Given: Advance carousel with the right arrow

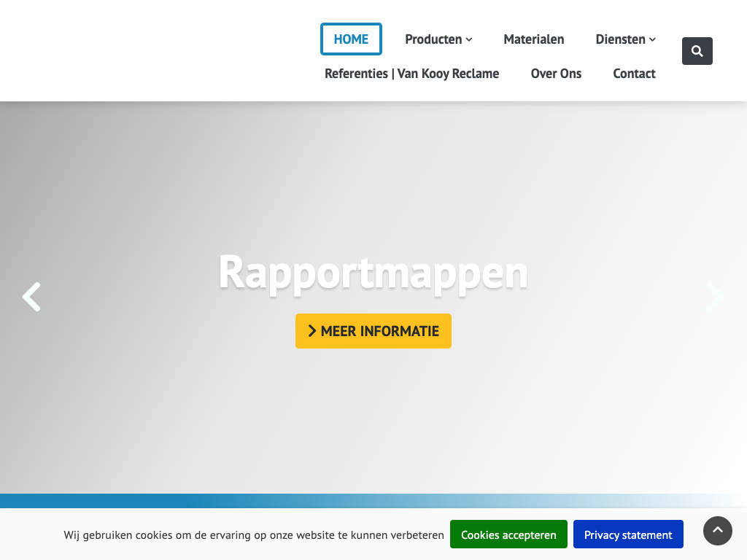Looking at the screenshot, I should (x=714, y=297).
